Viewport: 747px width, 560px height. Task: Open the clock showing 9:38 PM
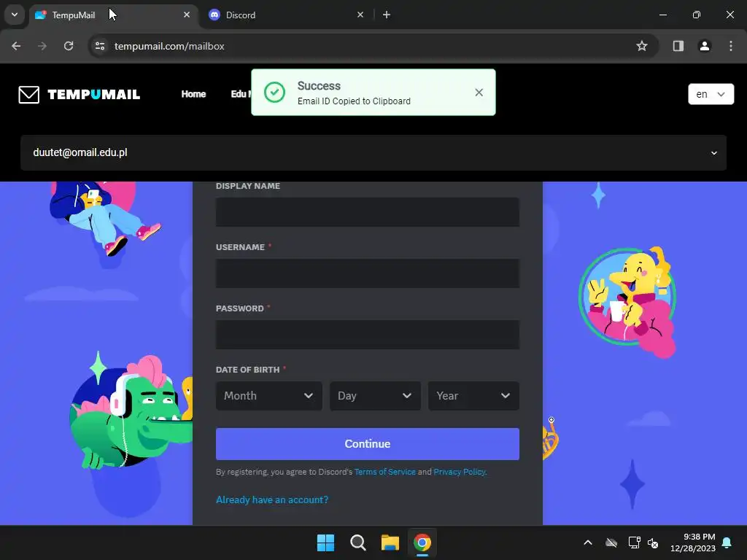click(x=693, y=542)
